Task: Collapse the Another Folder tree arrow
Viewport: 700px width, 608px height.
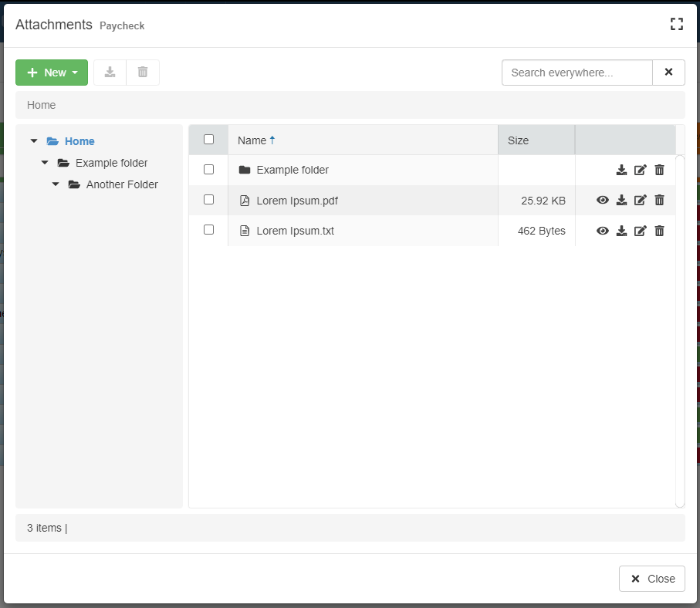Action: coord(56,184)
